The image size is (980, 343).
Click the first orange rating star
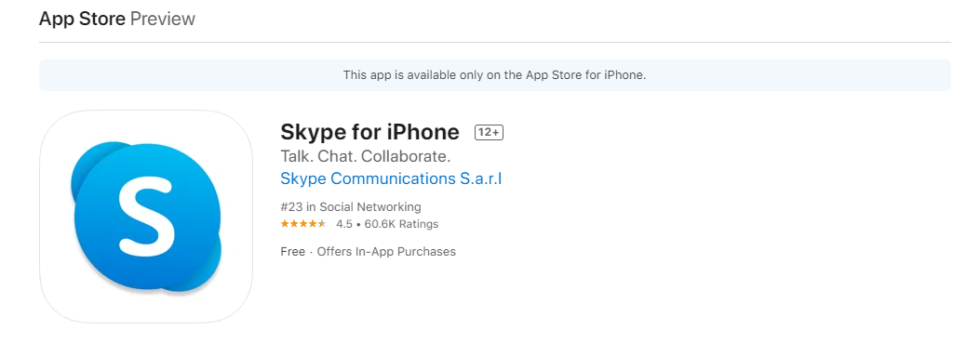(x=285, y=224)
